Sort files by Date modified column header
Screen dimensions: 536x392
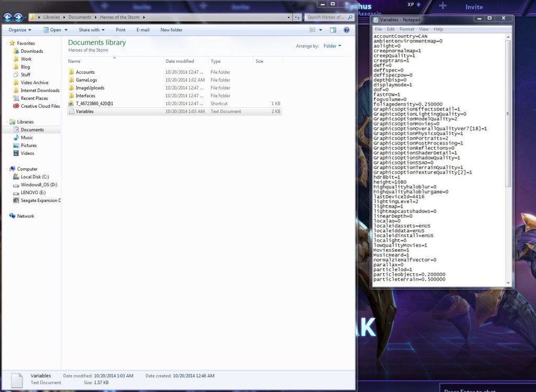coord(186,61)
